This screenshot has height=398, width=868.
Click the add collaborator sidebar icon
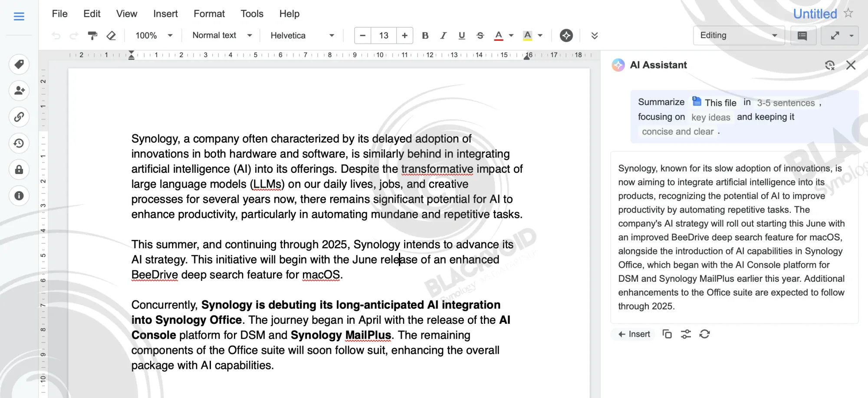coord(19,91)
